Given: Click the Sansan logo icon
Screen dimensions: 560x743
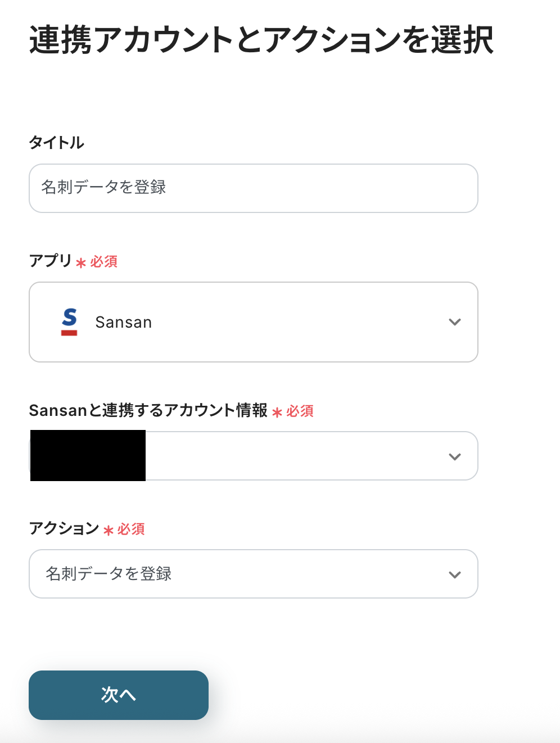Looking at the screenshot, I should click(x=69, y=322).
